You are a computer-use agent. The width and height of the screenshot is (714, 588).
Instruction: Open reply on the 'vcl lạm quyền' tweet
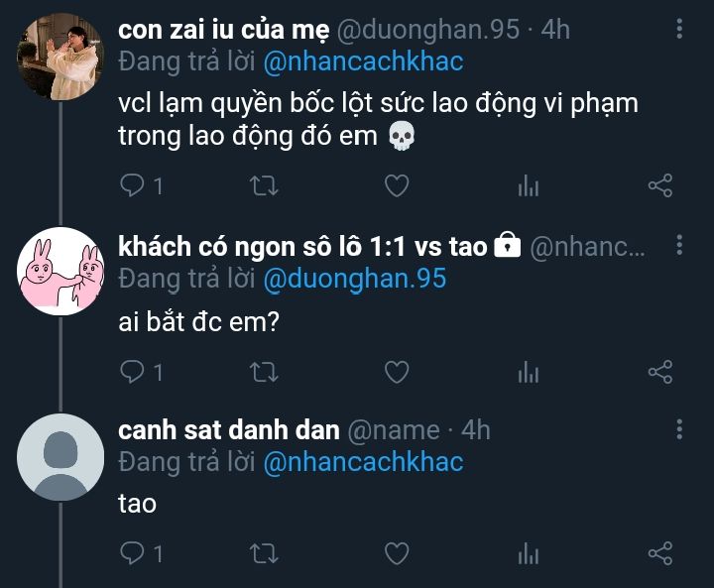pyautogui.click(x=132, y=185)
